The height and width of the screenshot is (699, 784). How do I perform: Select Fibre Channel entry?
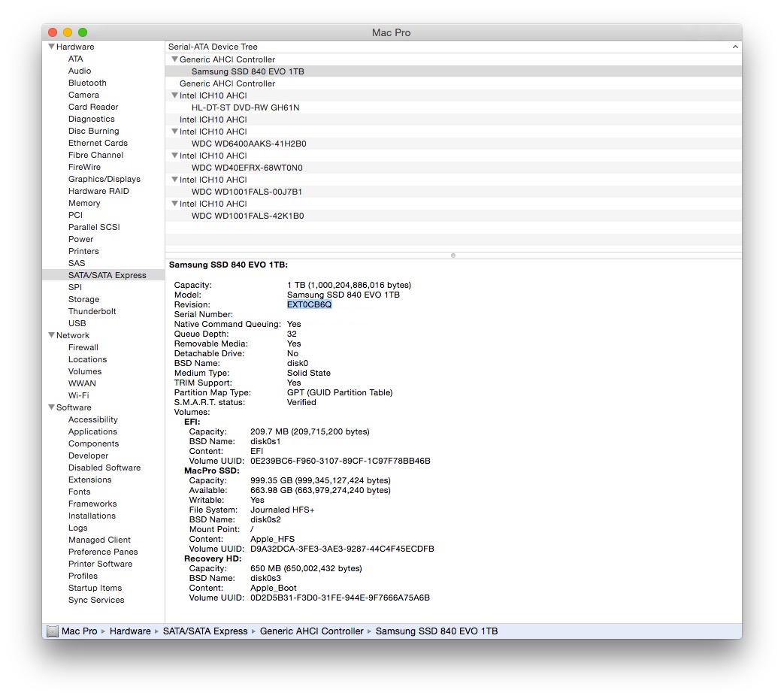tap(95, 155)
